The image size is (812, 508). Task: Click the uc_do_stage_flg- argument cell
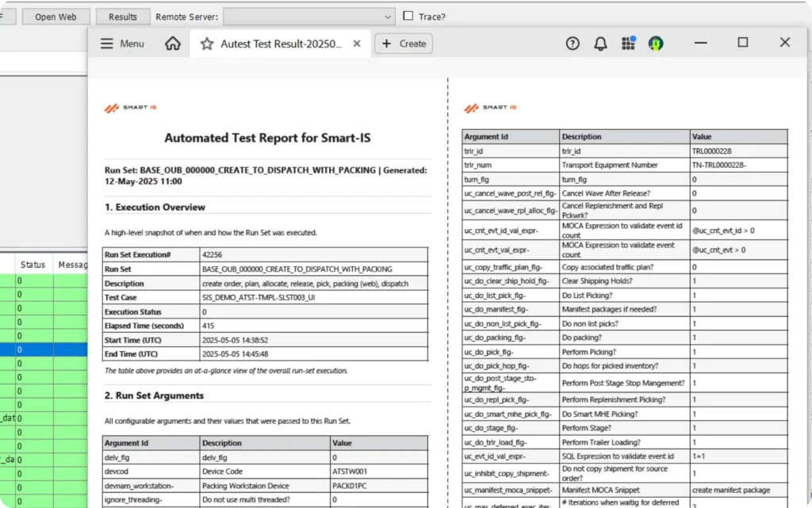[511, 428]
